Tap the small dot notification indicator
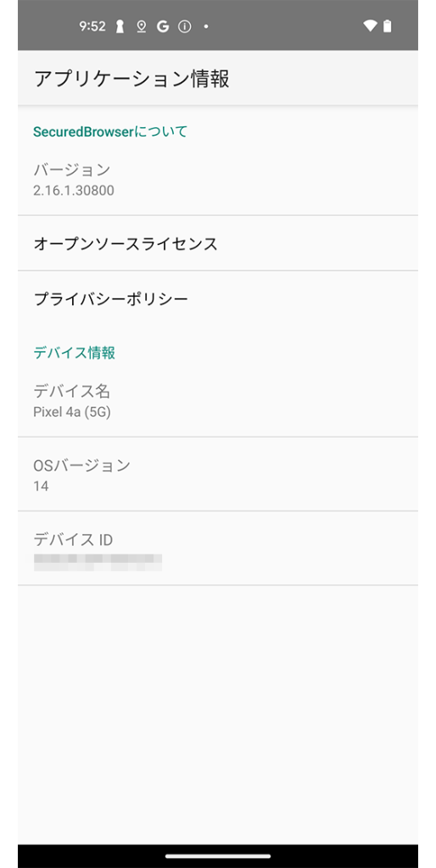This screenshot has width=436, height=868. (x=206, y=26)
